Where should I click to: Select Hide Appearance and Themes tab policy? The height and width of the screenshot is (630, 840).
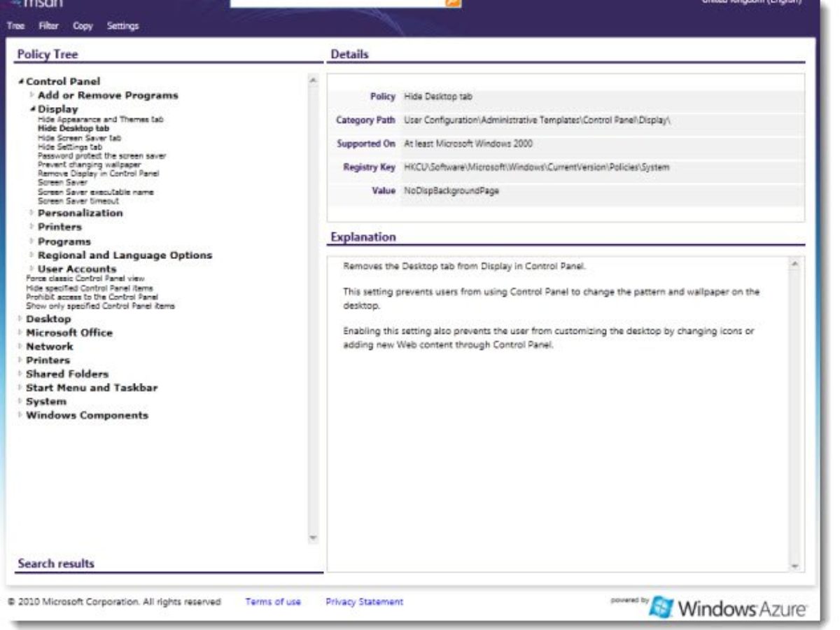click(100, 120)
